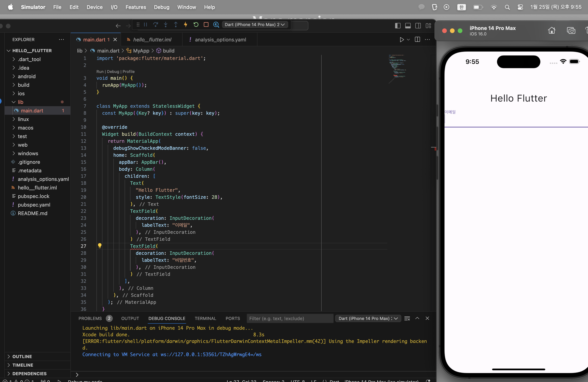Click the Step Into debug icon
588x382 pixels.
coord(165,25)
